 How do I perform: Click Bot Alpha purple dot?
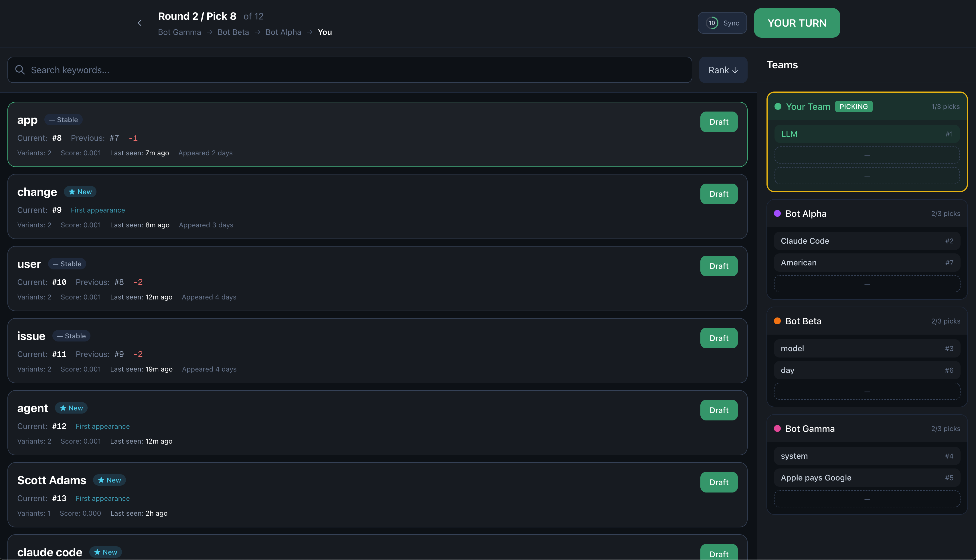pyautogui.click(x=777, y=213)
